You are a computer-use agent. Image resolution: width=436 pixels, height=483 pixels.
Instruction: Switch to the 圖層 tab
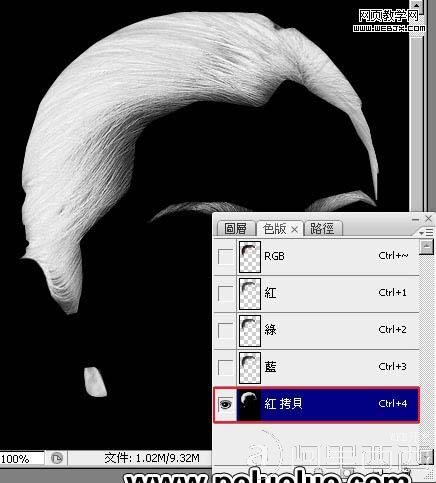236,229
